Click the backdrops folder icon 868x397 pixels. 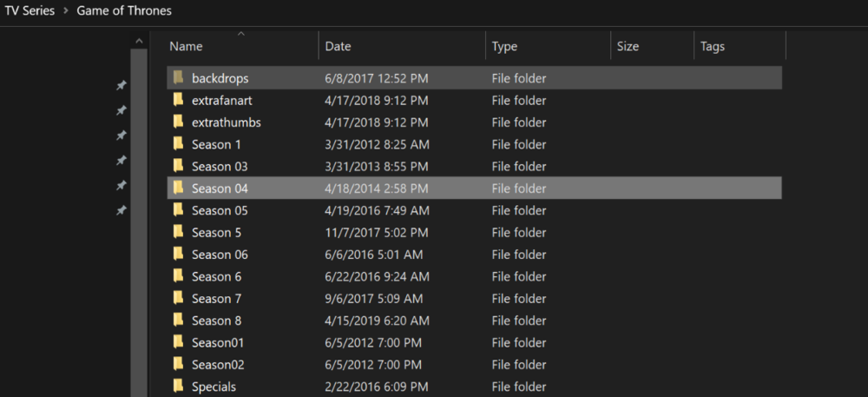point(178,78)
